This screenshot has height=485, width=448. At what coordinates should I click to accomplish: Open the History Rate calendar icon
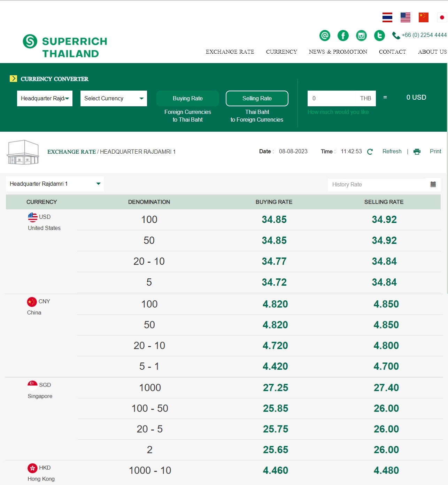[433, 184]
